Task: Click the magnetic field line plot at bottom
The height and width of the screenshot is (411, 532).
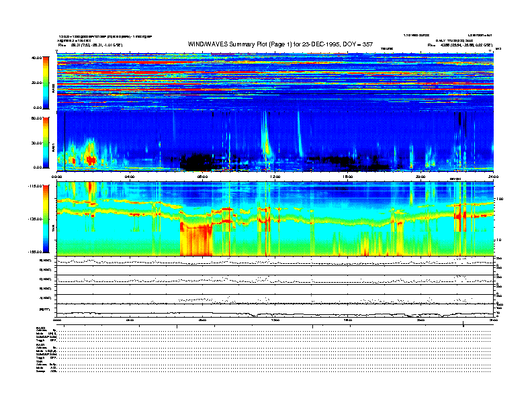Action: tap(275, 310)
